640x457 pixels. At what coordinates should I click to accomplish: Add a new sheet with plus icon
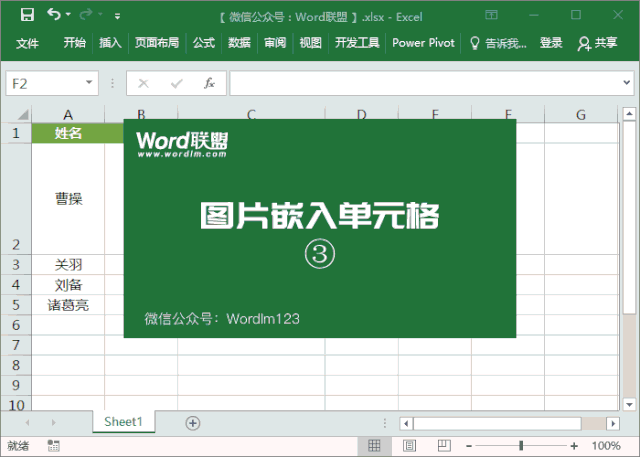coord(193,423)
